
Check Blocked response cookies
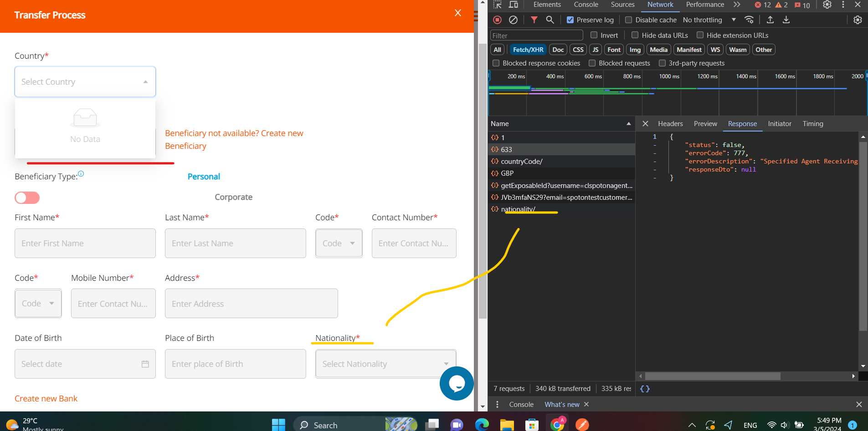click(x=496, y=63)
